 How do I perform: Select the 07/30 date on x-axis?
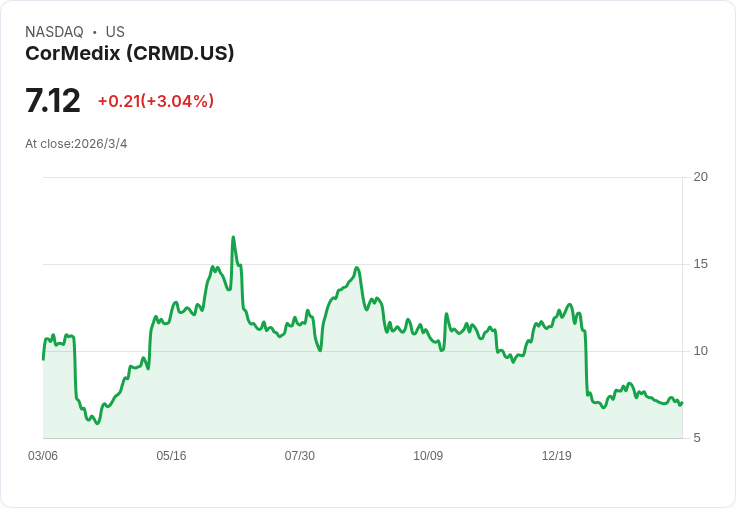[x=300, y=456]
